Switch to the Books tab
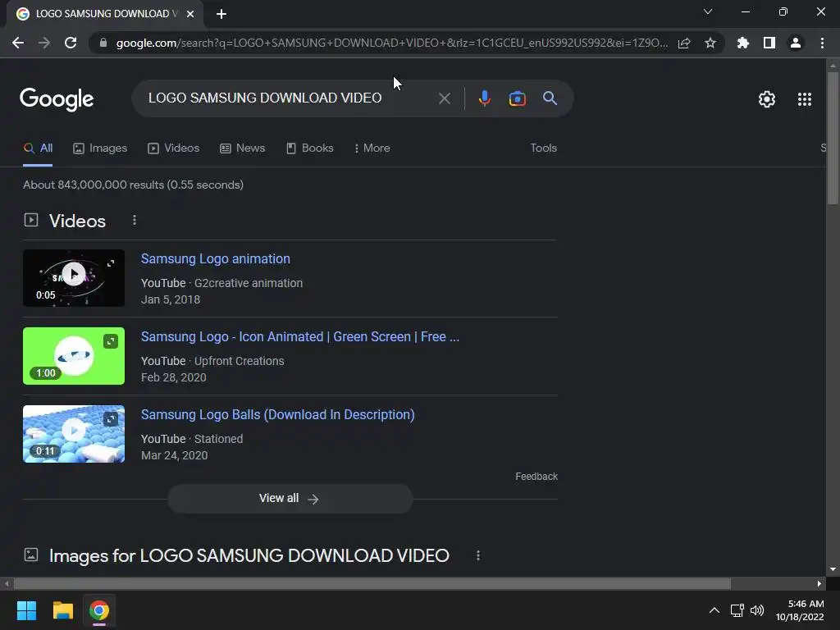This screenshot has height=630, width=840. [309, 148]
